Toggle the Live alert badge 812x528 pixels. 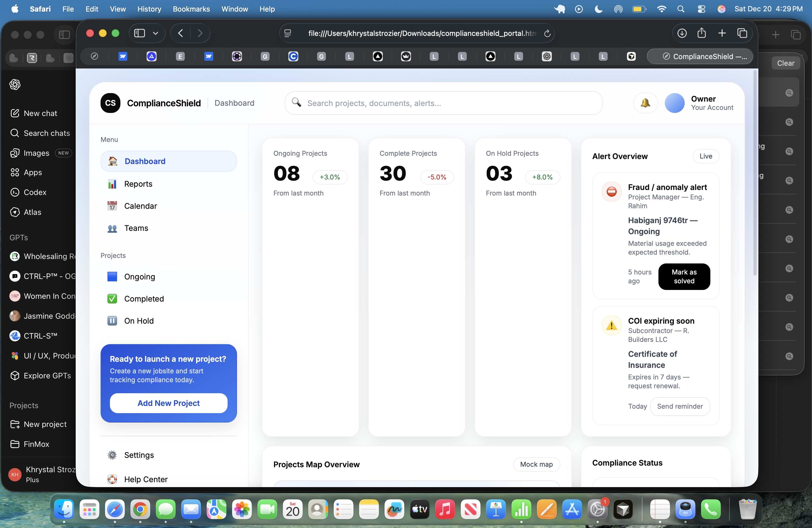point(706,156)
